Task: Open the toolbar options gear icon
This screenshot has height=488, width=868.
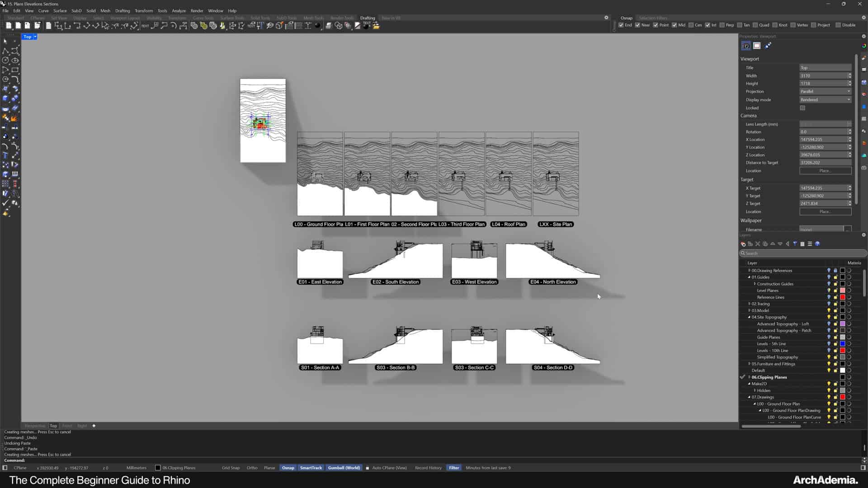Action: 606,18
